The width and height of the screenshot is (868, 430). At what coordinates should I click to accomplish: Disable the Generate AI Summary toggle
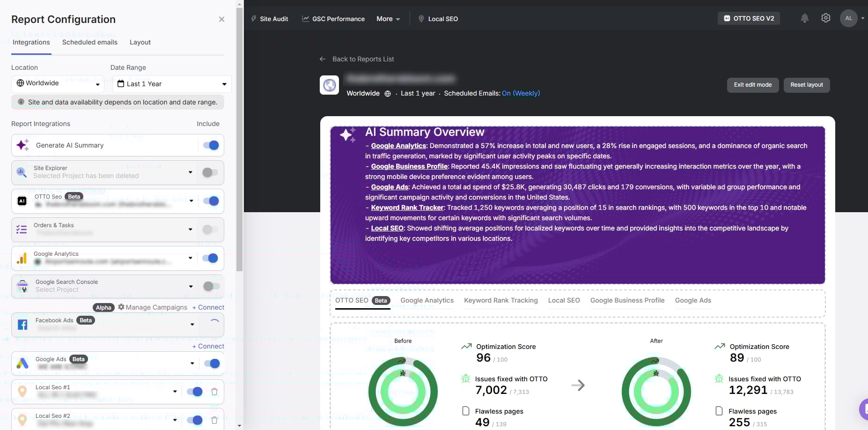(211, 145)
